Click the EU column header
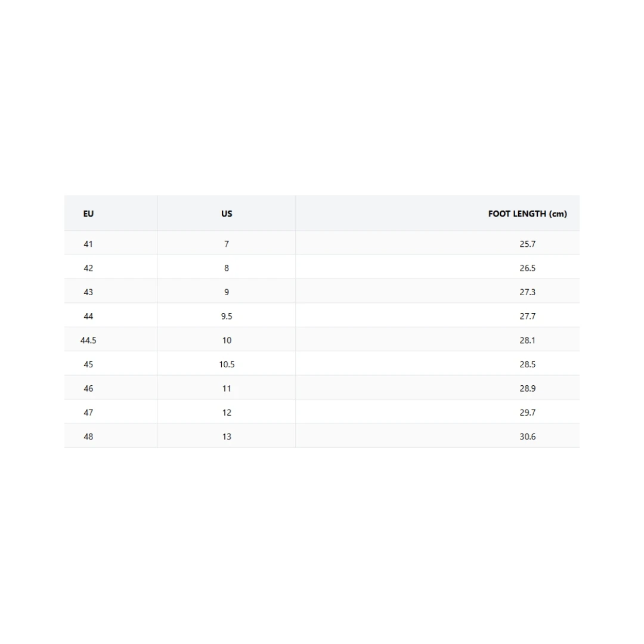 pyautogui.click(x=88, y=213)
